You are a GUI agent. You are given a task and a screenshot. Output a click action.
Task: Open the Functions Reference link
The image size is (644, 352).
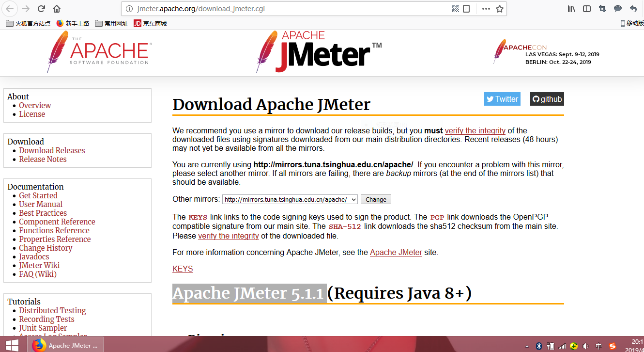tap(54, 230)
